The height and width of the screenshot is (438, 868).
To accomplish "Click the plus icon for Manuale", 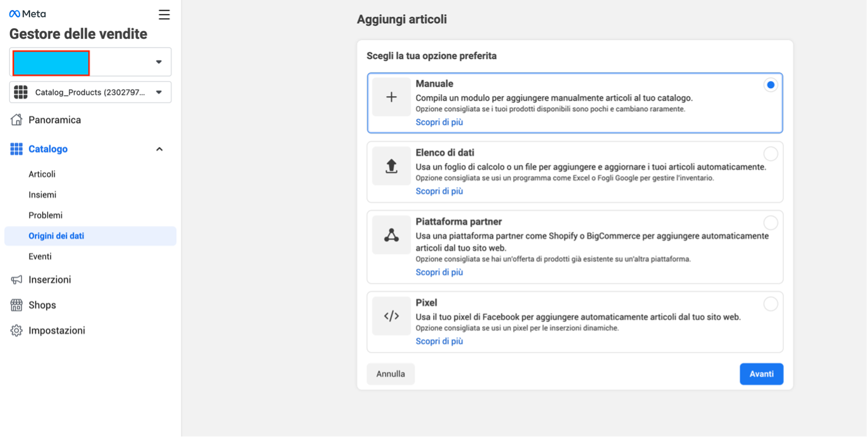I will [391, 97].
